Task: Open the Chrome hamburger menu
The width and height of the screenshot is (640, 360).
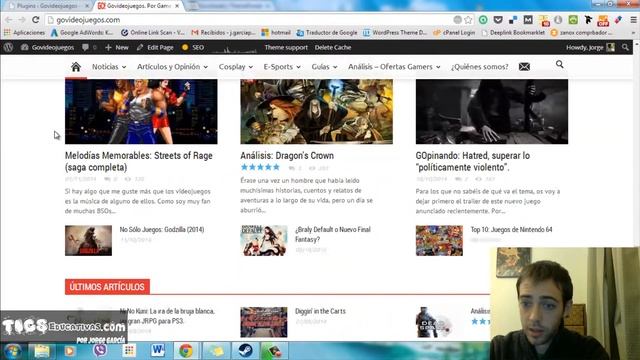Action: tap(633, 20)
